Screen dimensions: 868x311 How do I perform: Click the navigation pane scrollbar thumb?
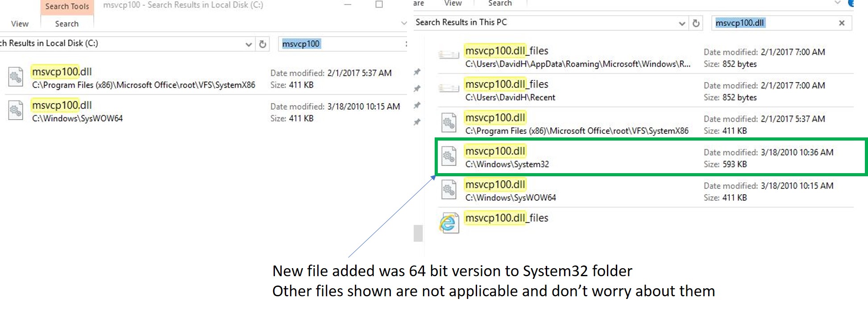click(x=418, y=233)
